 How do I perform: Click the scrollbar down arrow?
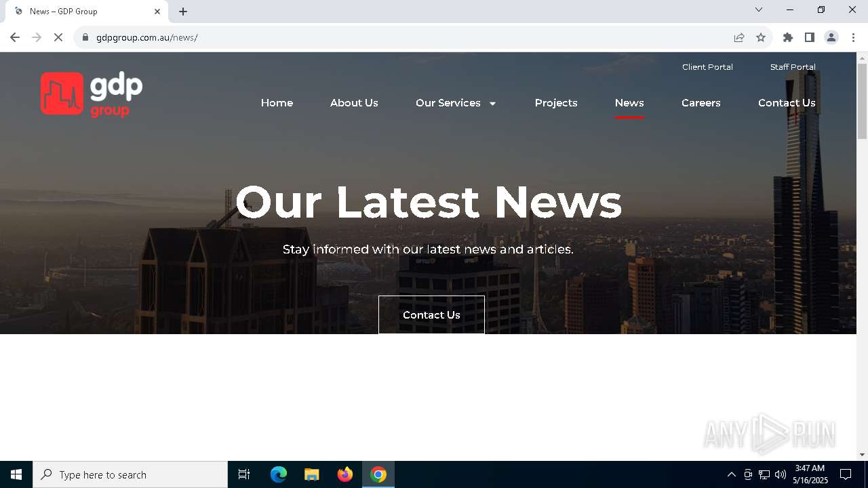point(862,455)
